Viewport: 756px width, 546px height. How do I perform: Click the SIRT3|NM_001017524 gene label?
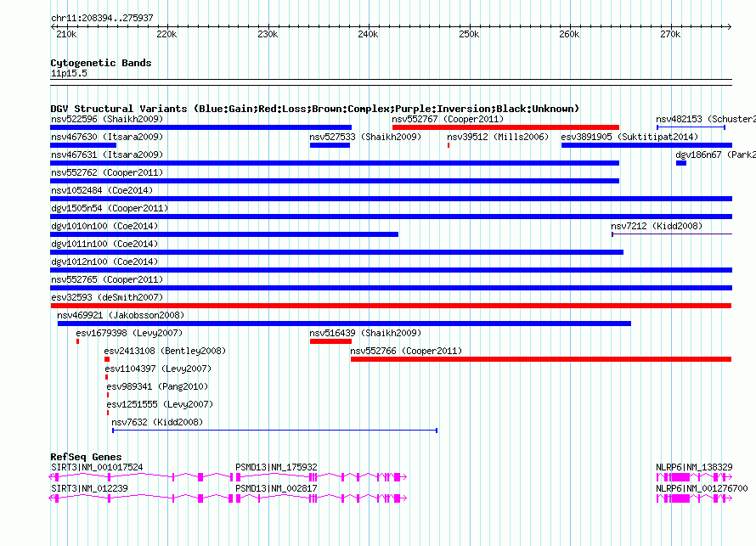(x=97, y=467)
